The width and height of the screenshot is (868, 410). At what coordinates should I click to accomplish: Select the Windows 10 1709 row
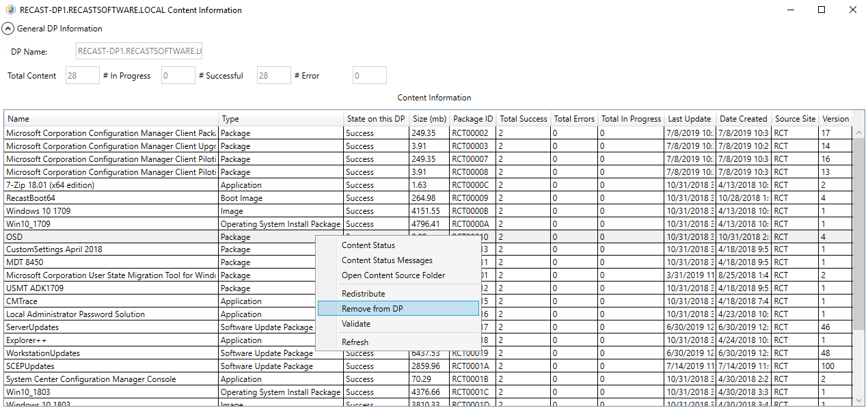[x=429, y=211]
